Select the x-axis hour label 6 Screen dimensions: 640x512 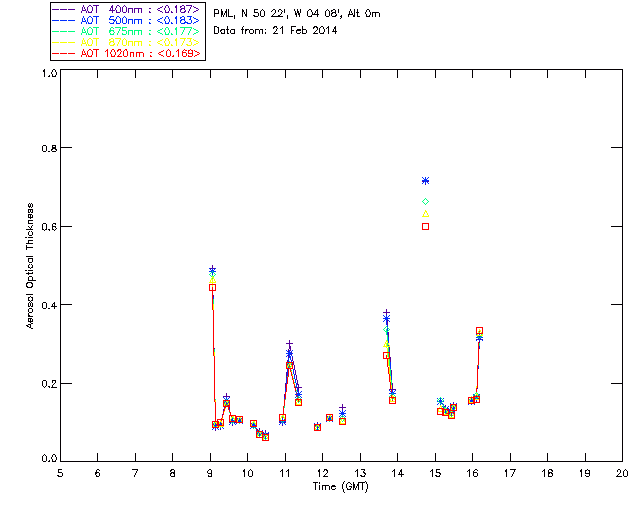click(98, 473)
